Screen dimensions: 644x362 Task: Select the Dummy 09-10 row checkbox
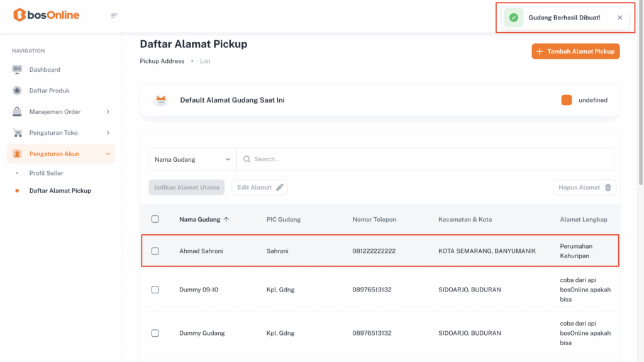(155, 290)
